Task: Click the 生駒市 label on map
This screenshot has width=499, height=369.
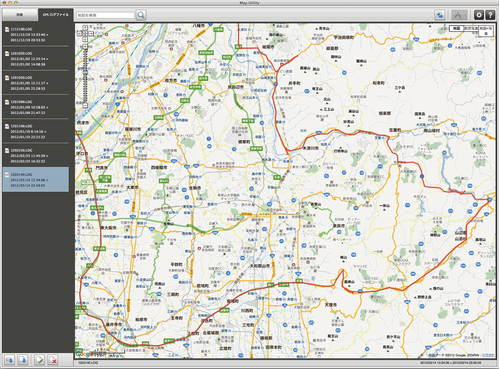Action: click(195, 188)
